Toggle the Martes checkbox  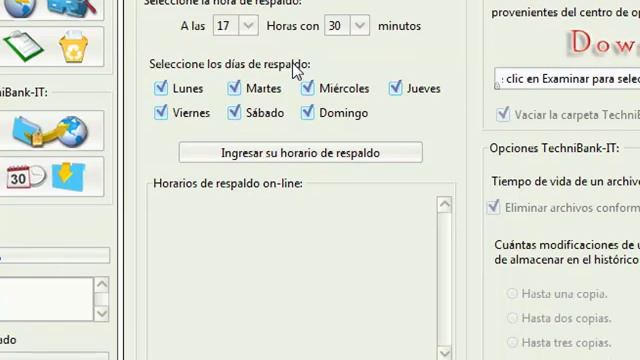click(234, 88)
